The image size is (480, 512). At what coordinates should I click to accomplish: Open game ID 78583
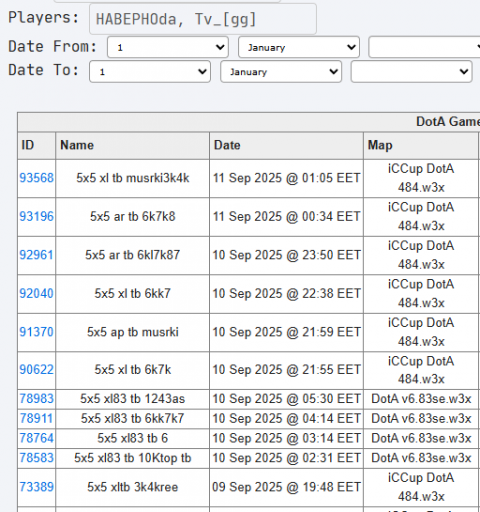pos(36,458)
